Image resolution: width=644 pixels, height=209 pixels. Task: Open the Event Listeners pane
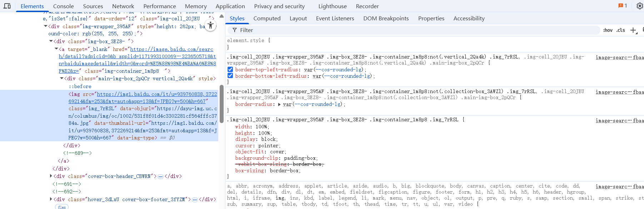[335, 18]
